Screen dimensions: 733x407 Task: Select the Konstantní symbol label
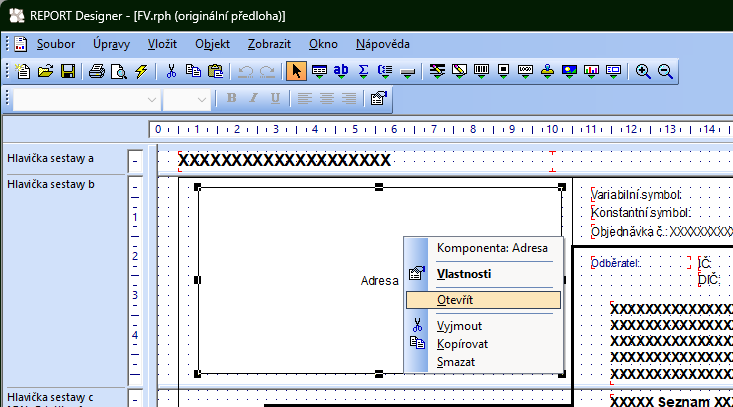click(640, 213)
